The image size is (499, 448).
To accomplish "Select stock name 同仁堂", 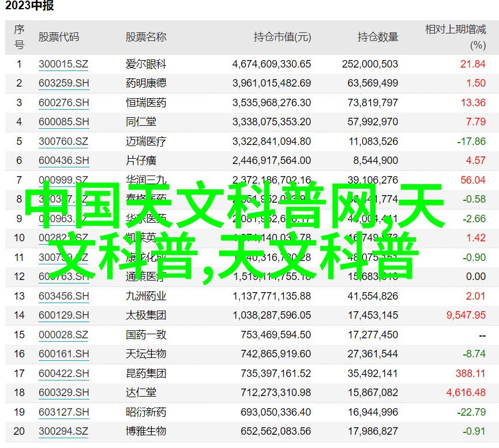I will tap(141, 122).
